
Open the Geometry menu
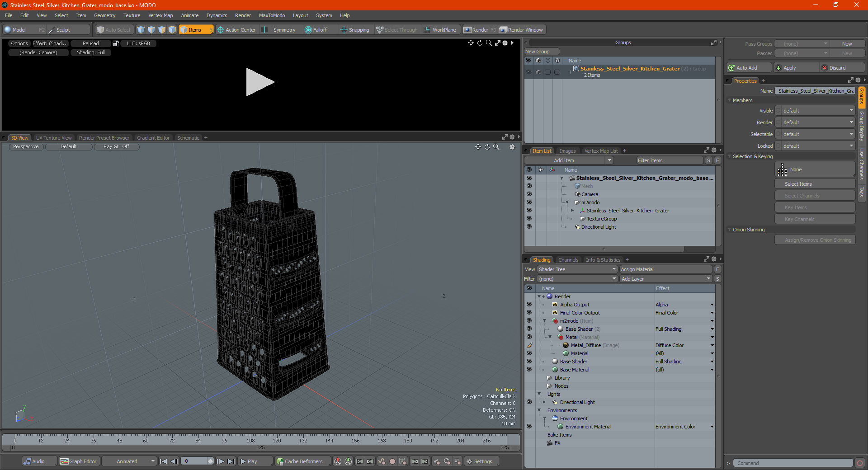pos(104,15)
